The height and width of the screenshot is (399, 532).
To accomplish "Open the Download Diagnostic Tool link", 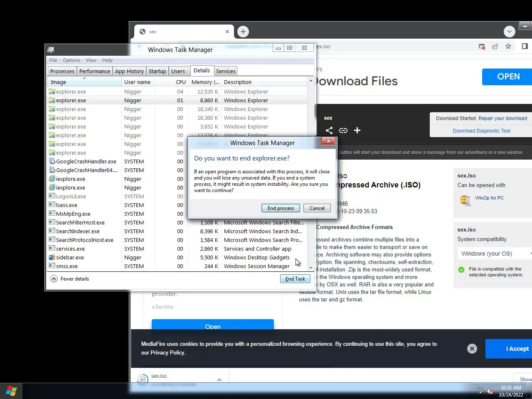I will pos(481,131).
